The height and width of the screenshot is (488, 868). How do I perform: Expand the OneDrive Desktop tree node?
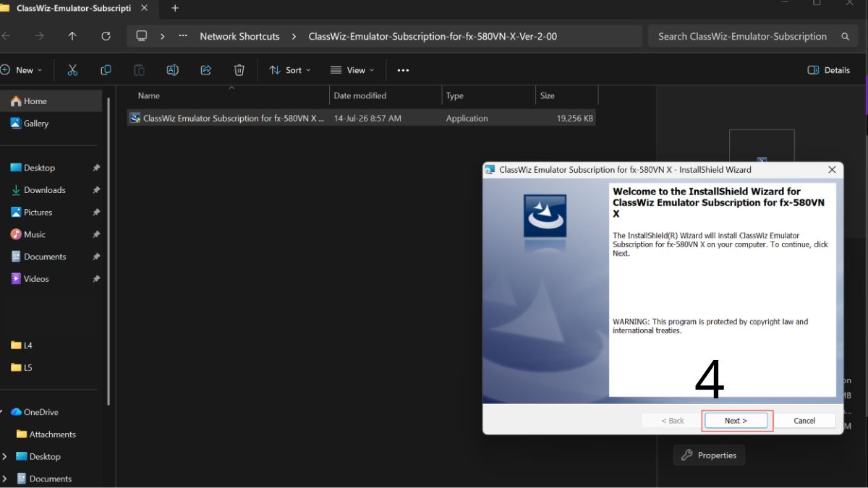5,457
